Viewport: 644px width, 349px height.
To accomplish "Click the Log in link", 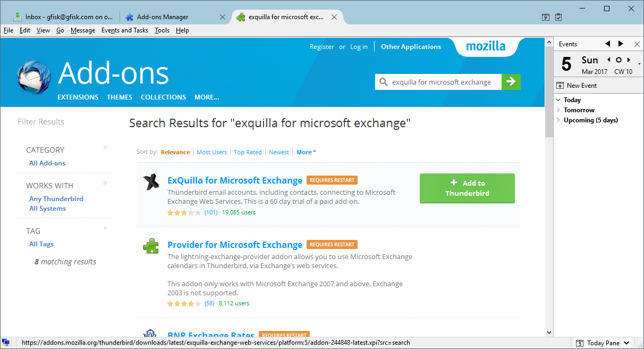I will 359,47.
